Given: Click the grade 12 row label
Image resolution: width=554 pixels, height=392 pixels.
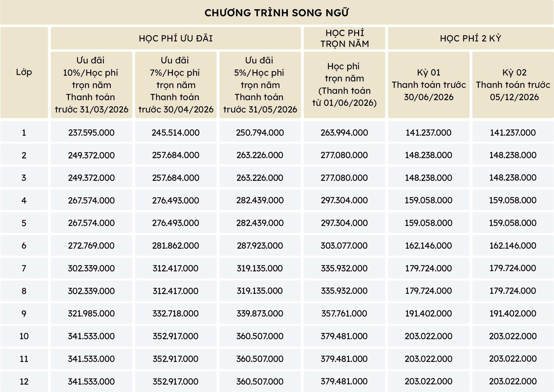Looking at the screenshot, I should click(24, 382).
